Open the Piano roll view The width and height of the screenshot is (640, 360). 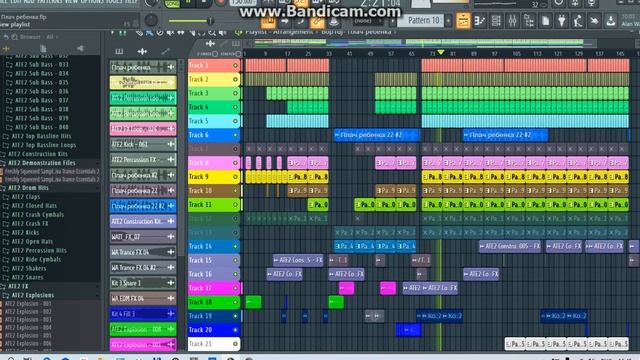click(x=480, y=20)
